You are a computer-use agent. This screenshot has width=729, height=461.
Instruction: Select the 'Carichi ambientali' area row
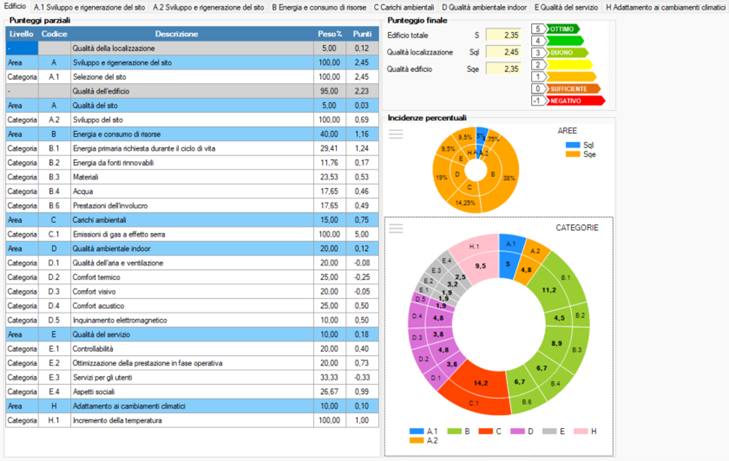[192, 220]
